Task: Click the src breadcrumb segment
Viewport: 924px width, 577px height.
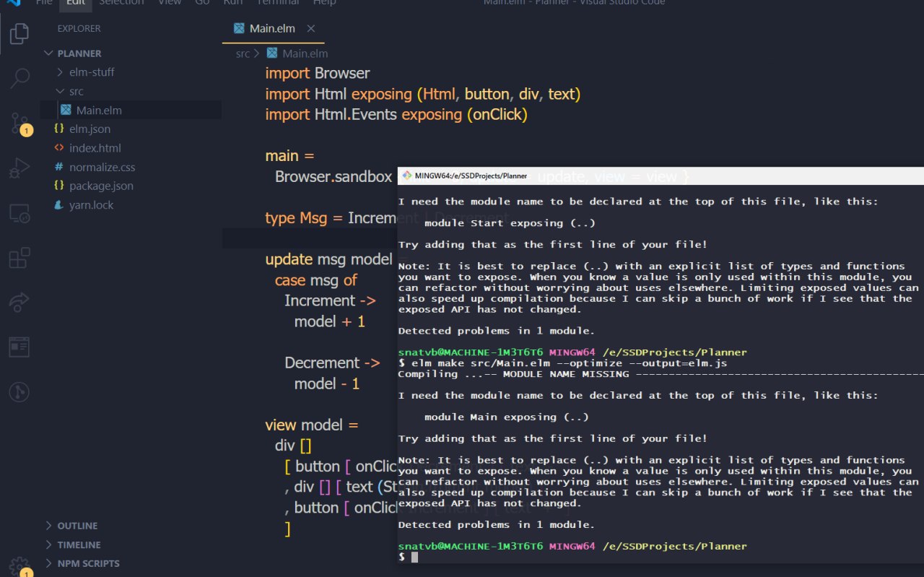Action: click(243, 53)
